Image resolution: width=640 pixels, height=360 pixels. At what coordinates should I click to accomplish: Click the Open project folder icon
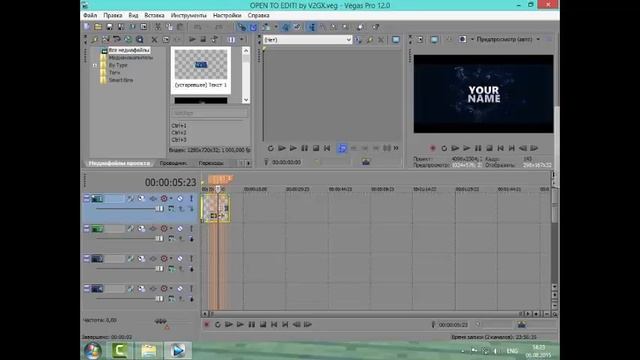(98, 27)
